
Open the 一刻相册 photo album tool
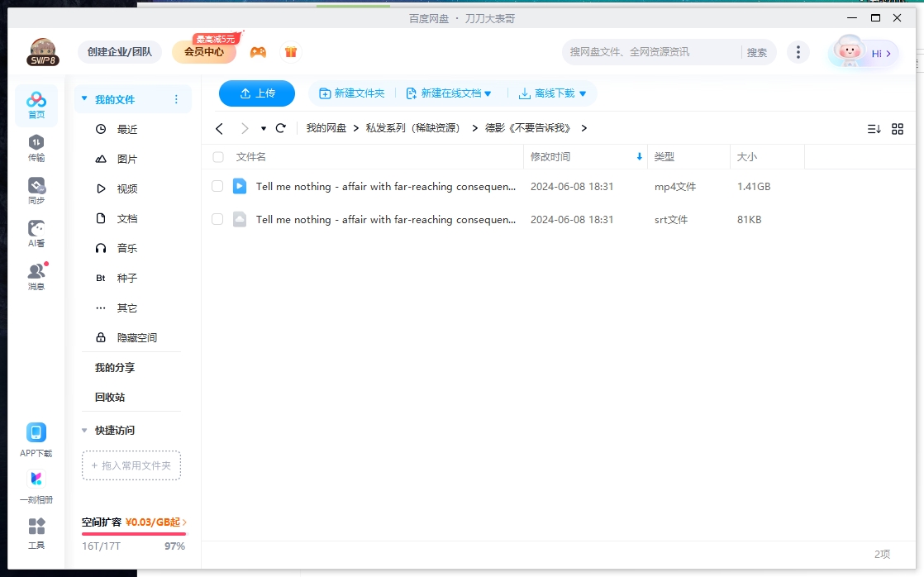pos(36,486)
